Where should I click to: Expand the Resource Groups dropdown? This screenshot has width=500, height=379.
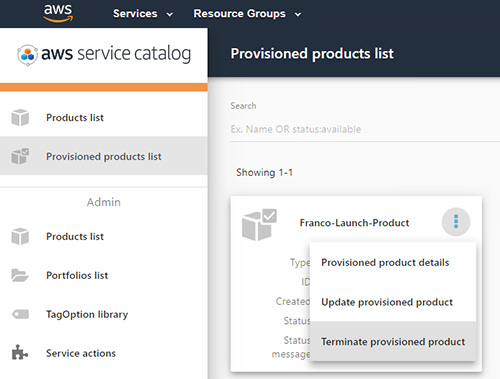click(247, 14)
